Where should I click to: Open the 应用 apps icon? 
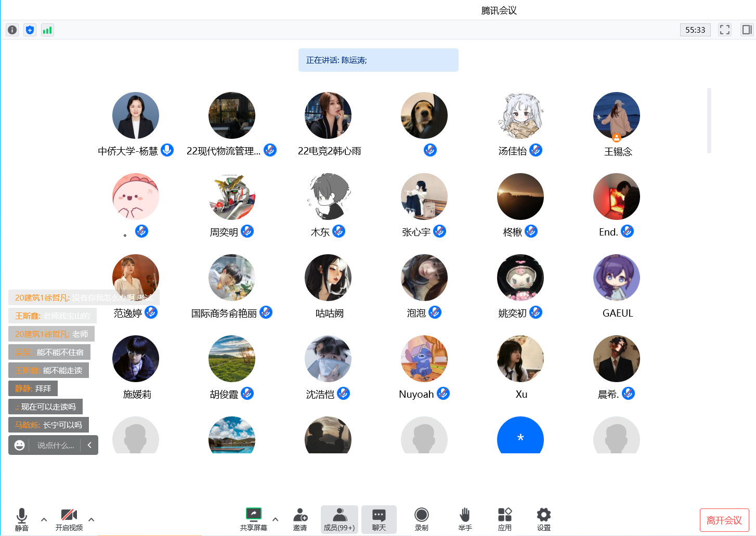pyautogui.click(x=504, y=519)
